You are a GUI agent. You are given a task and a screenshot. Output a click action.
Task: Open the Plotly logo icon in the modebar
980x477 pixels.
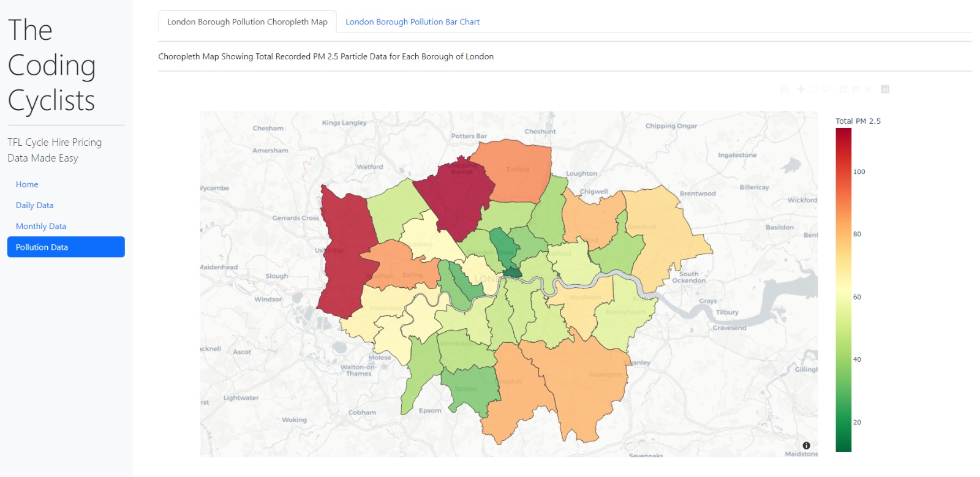tap(885, 89)
